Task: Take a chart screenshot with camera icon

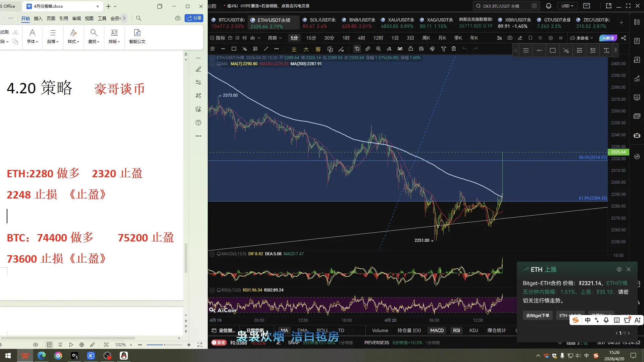Action: coord(510,38)
